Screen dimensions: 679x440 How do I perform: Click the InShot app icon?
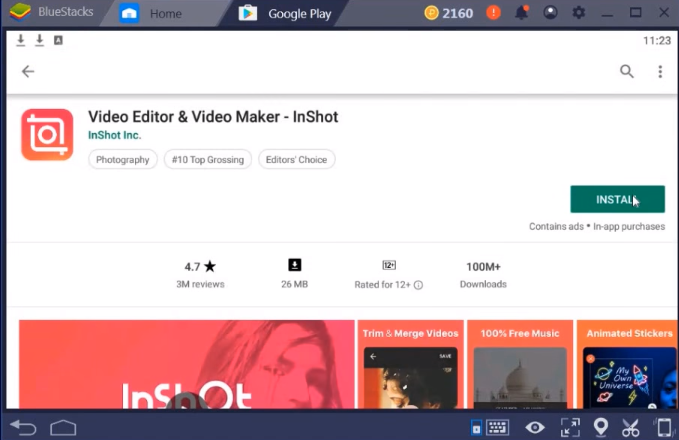pyautogui.click(x=47, y=135)
